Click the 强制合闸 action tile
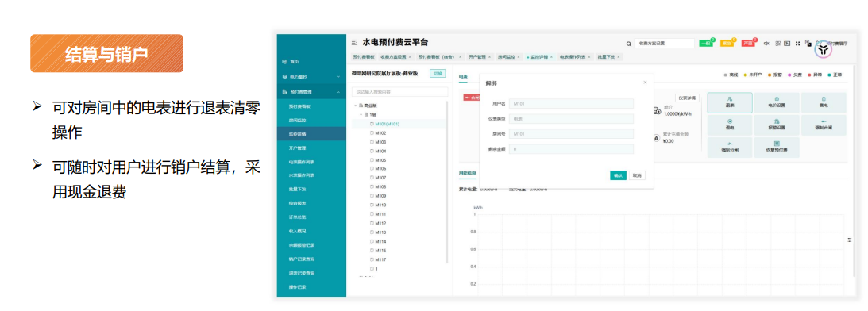 pos(824,125)
